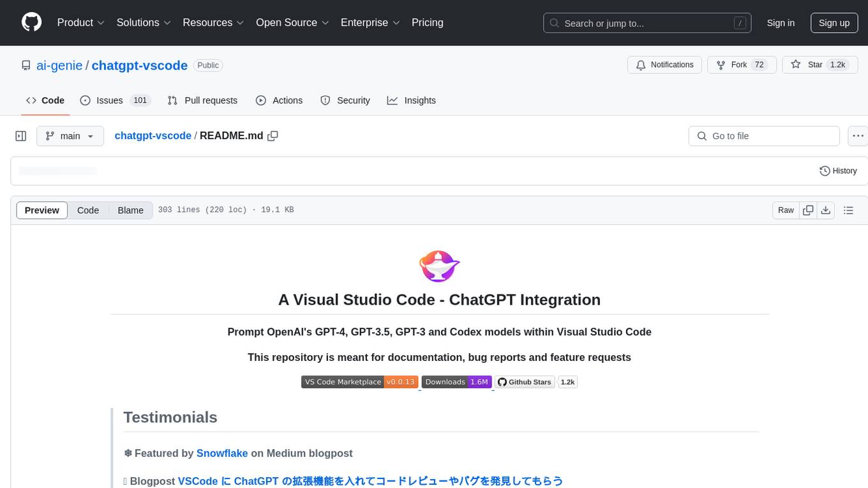
Task: Select the Pull requests tab
Action: pos(202,100)
